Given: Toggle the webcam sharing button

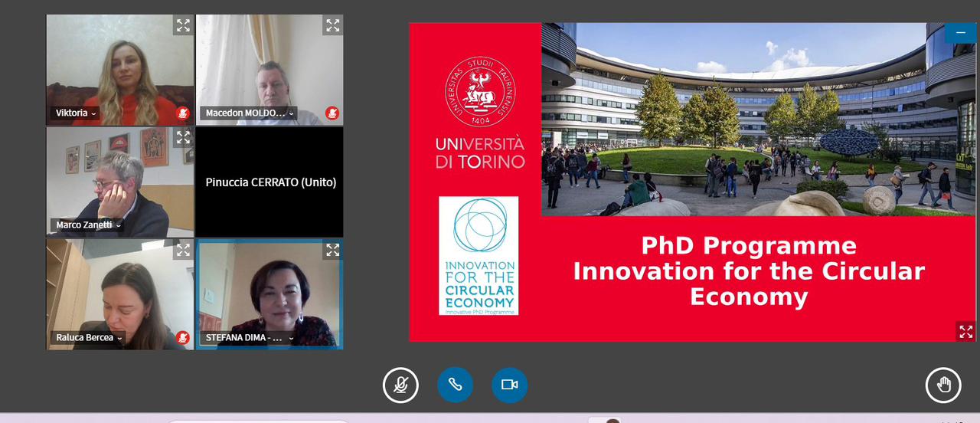Looking at the screenshot, I should [509, 385].
